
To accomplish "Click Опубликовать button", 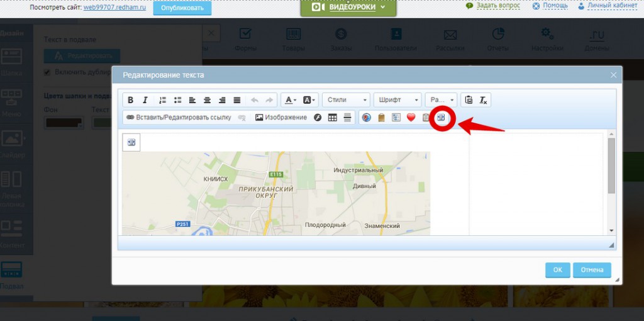I will (182, 8).
